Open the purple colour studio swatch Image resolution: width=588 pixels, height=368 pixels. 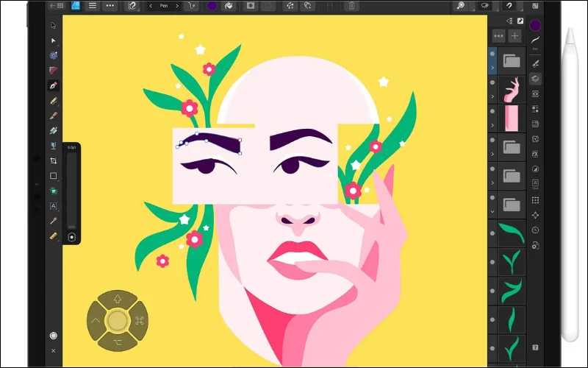pos(535,26)
